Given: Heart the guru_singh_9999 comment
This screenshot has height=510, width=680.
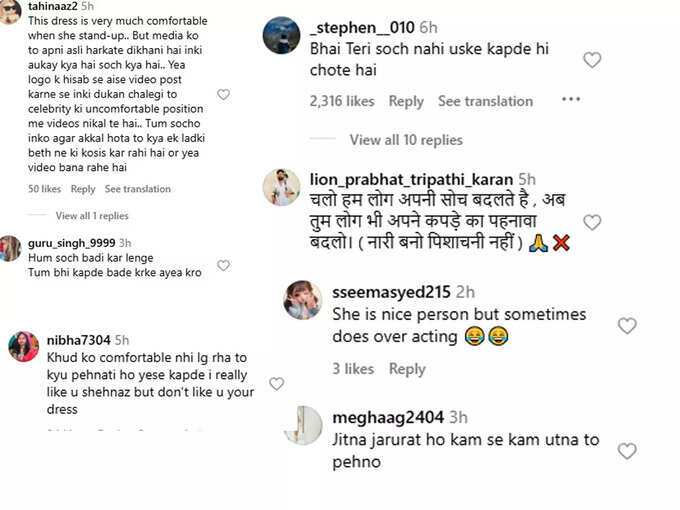Looking at the screenshot, I should (223, 265).
